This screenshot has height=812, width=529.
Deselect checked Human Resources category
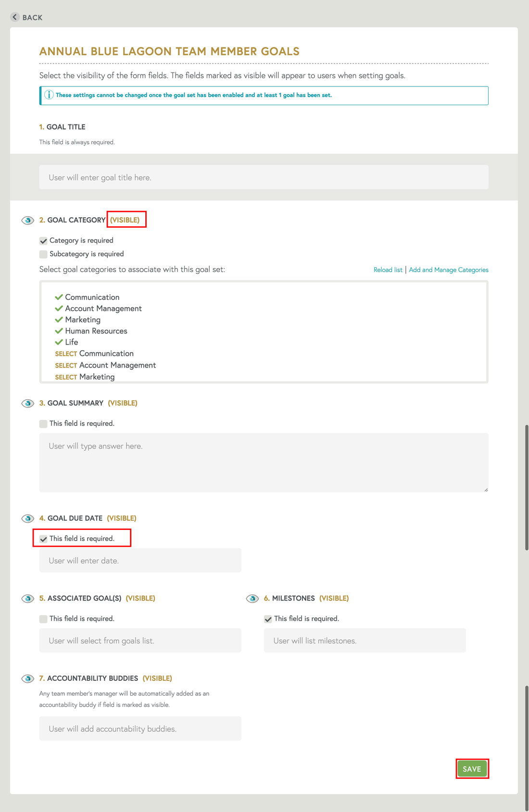[x=91, y=331]
